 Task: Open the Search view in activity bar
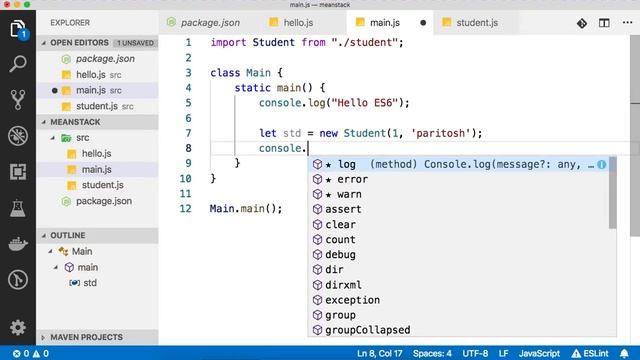(x=18, y=64)
